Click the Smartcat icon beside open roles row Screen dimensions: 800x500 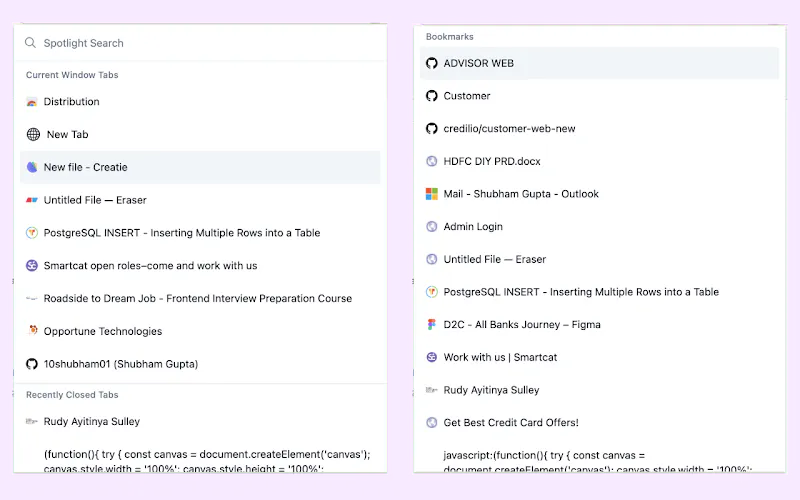32,265
